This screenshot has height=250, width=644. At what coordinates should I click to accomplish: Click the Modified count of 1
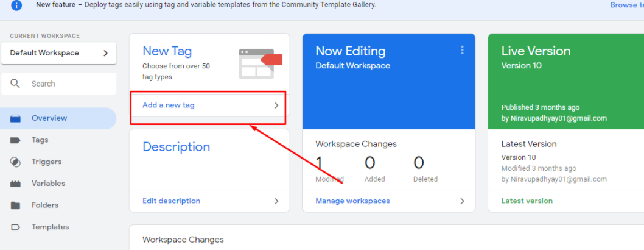coord(319,163)
